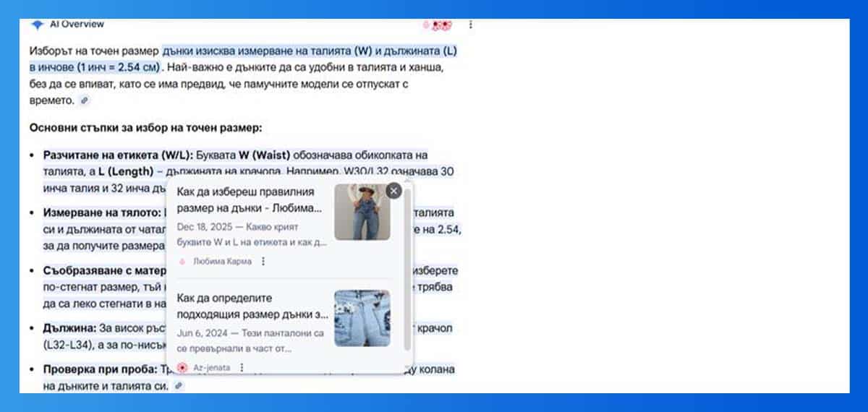Click the Любима Карма site favicon
This screenshot has width=868, height=412.
pos(182,262)
